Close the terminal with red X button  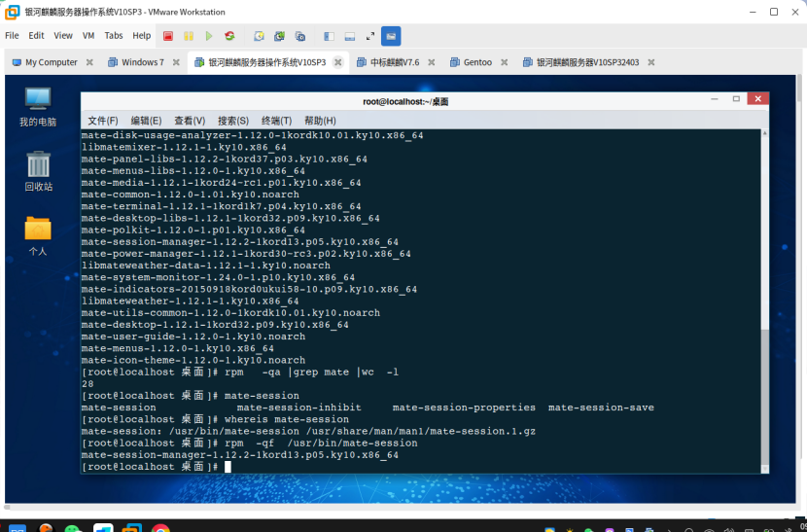[757, 99]
